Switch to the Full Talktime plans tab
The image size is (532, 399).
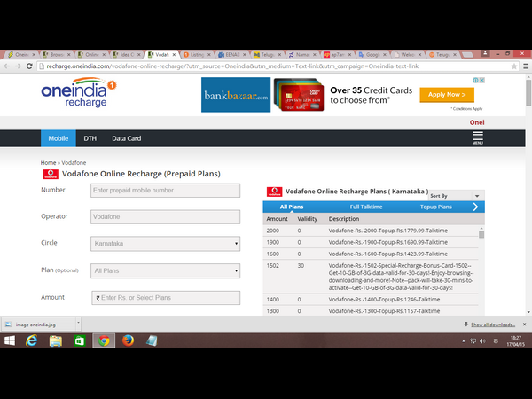pyautogui.click(x=366, y=207)
